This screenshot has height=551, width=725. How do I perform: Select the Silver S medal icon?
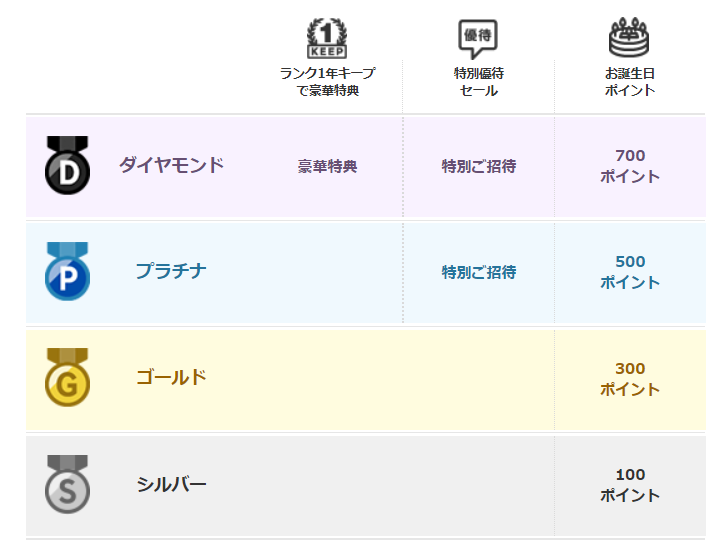[68, 484]
